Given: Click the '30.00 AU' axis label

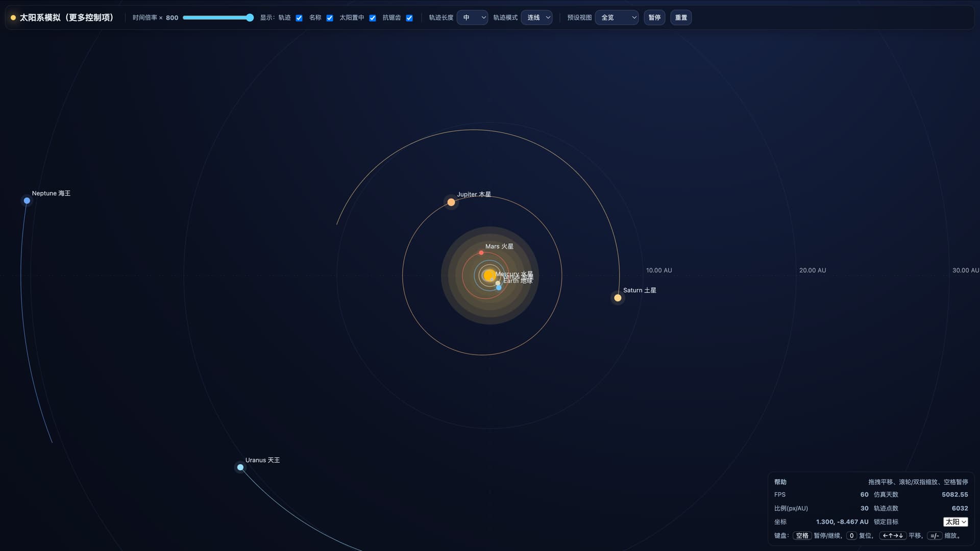Looking at the screenshot, I should point(966,270).
